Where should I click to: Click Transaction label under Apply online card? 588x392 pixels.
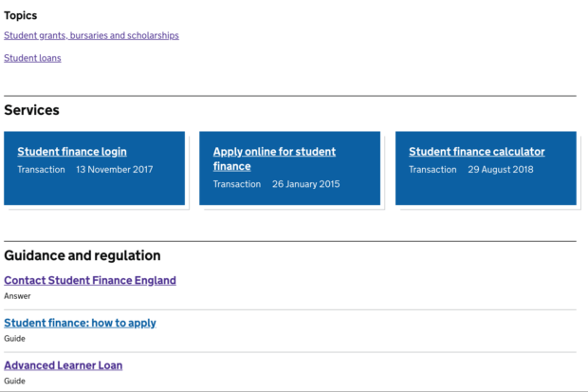point(237,184)
